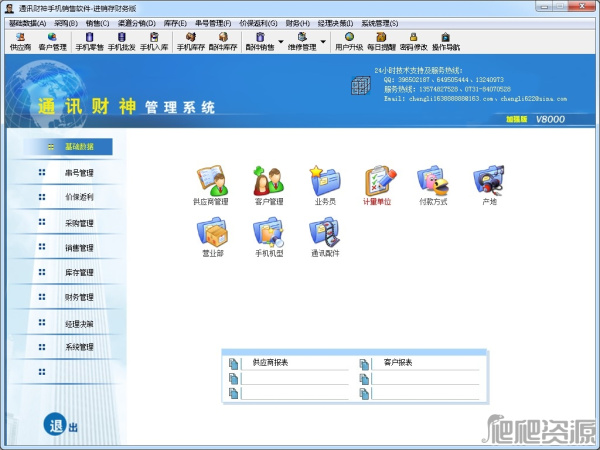The image size is (600, 450).
Task: Open the 库存(E) menu
Action: tap(177, 21)
